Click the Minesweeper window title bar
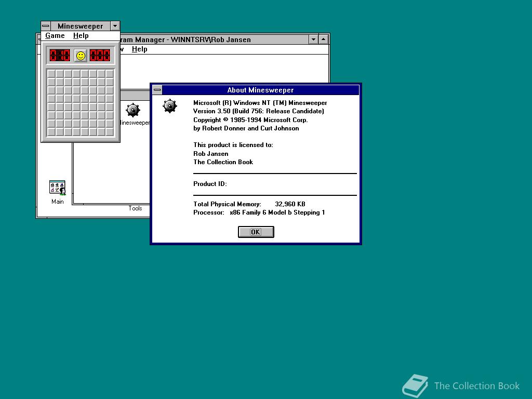Viewport: 532px width, 399px height. point(81,26)
